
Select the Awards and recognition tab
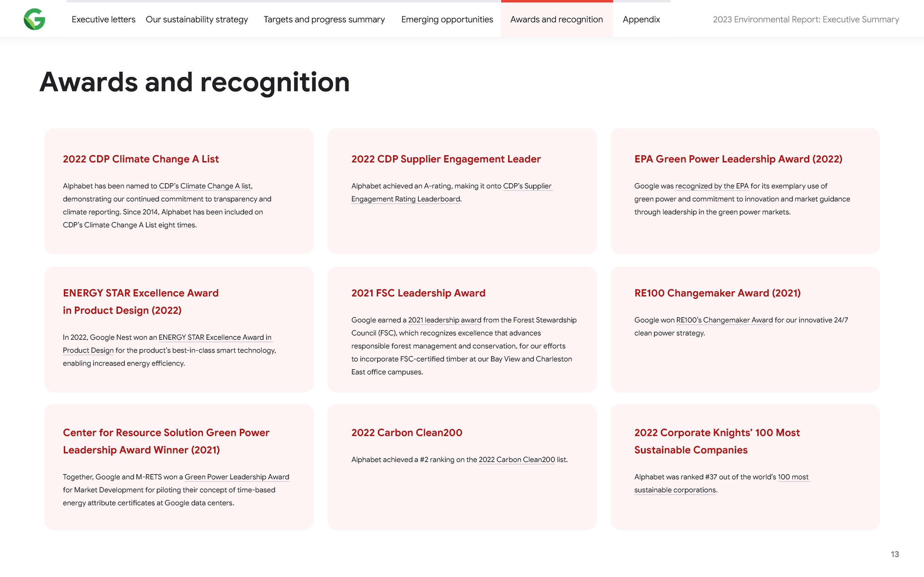pos(557,19)
